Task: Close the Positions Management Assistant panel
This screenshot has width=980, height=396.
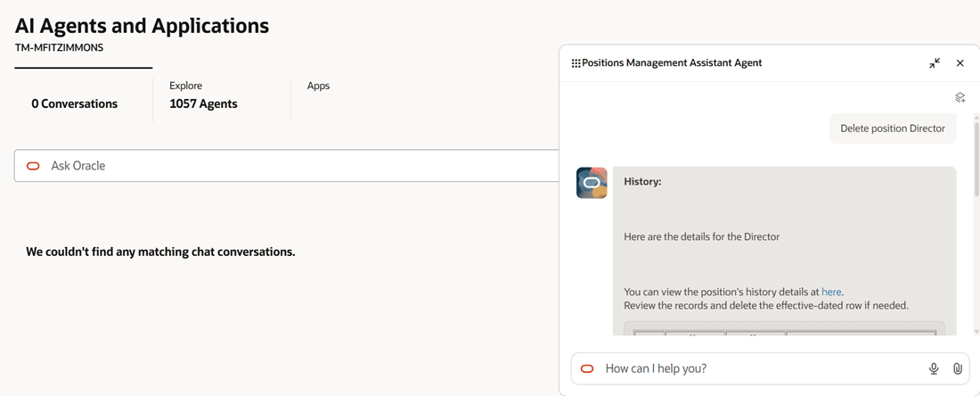Action: click(x=960, y=63)
